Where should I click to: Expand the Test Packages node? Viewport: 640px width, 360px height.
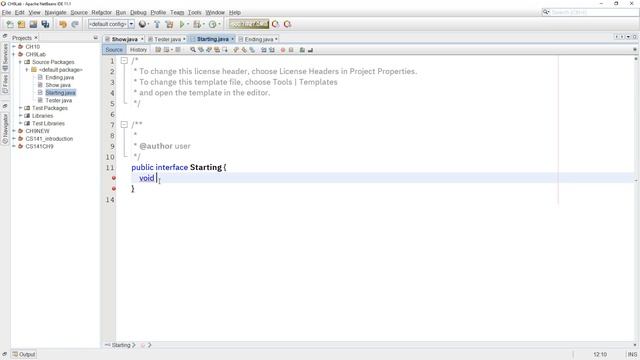click(x=20, y=108)
